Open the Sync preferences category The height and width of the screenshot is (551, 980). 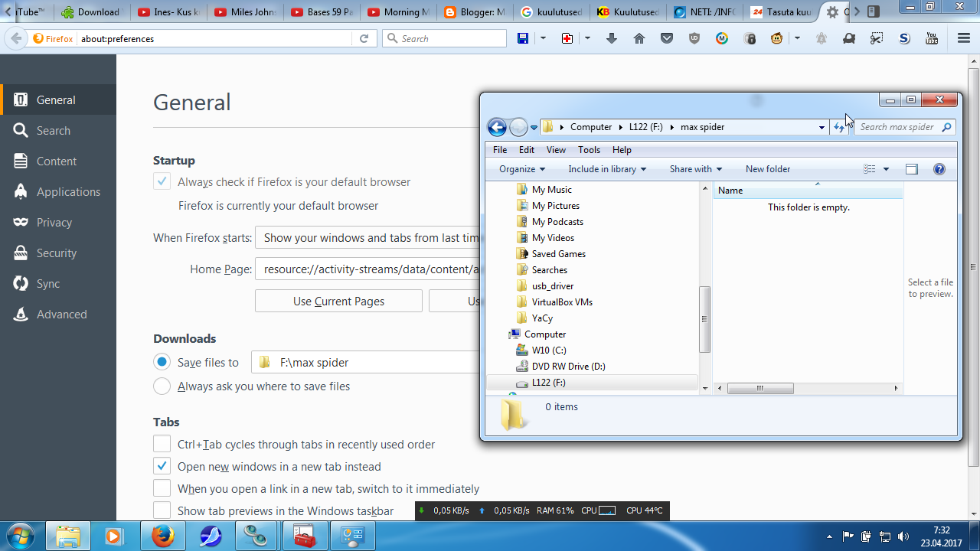coord(58,283)
